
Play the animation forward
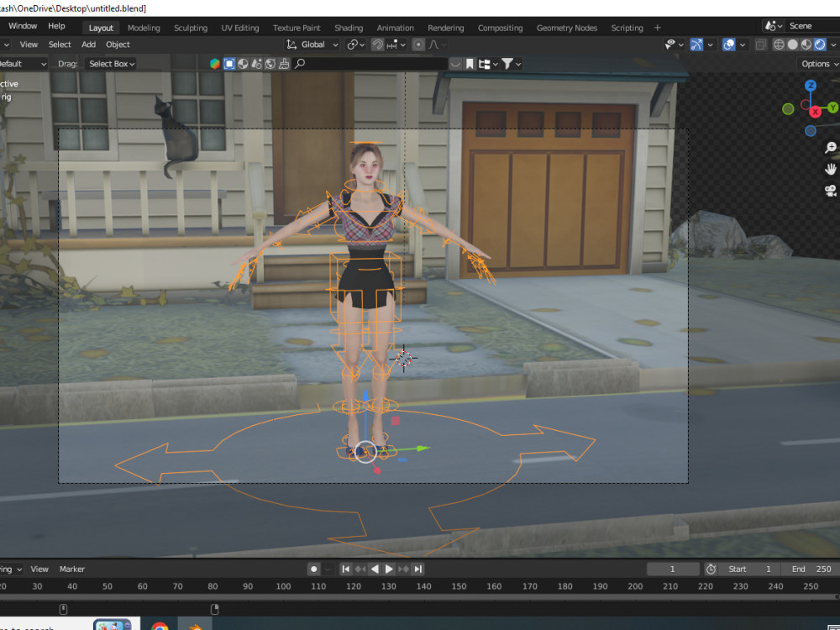point(390,569)
